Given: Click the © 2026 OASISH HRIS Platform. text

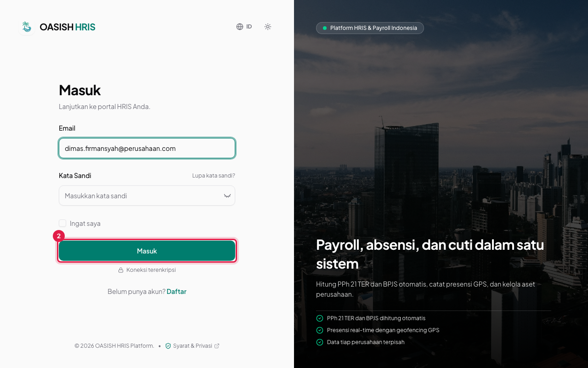Looking at the screenshot, I should click(114, 346).
